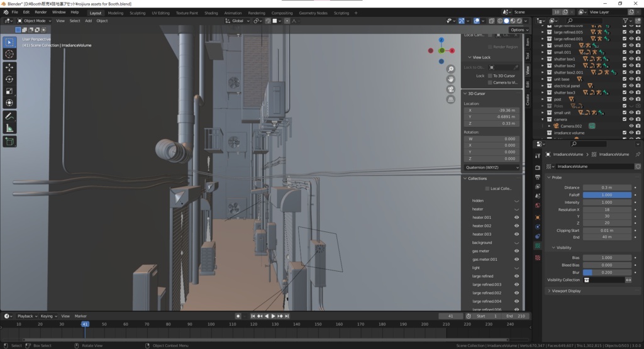Open the Texture properties tab

[x=538, y=257]
